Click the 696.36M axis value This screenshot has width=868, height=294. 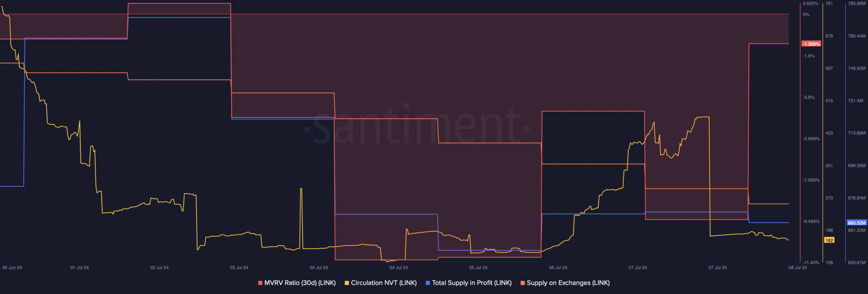[856, 165]
